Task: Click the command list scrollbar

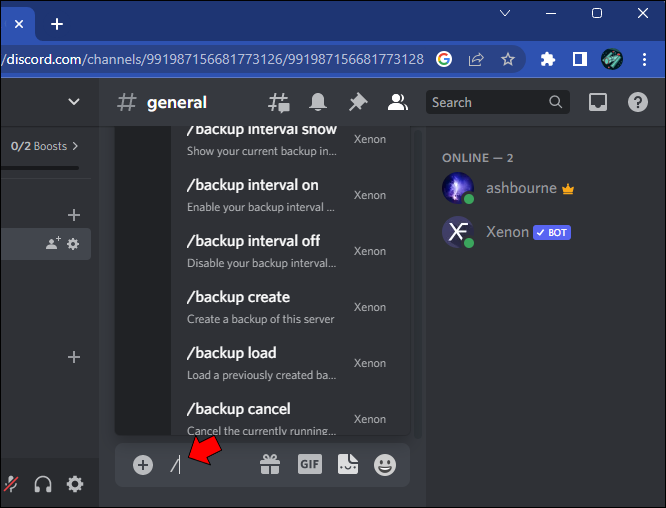Action: click(x=418, y=284)
